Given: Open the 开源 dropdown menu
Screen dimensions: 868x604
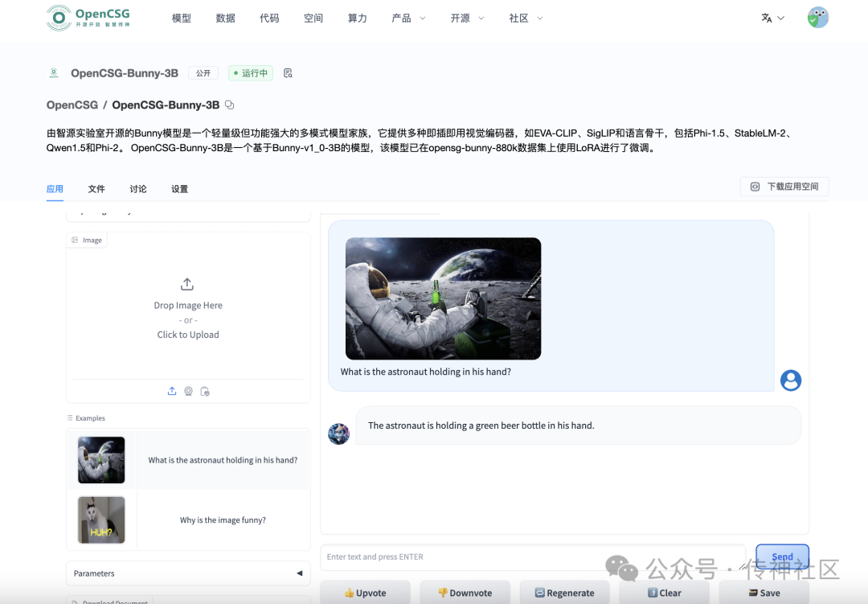Looking at the screenshot, I should [x=467, y=18].
